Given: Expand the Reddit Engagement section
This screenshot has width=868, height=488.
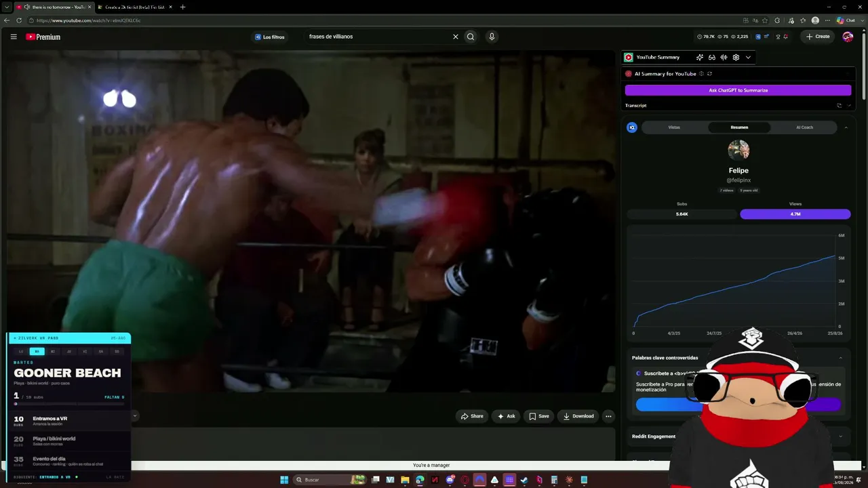Looking at the screenshot, I should pyautogui.click(x=840, y=436).
